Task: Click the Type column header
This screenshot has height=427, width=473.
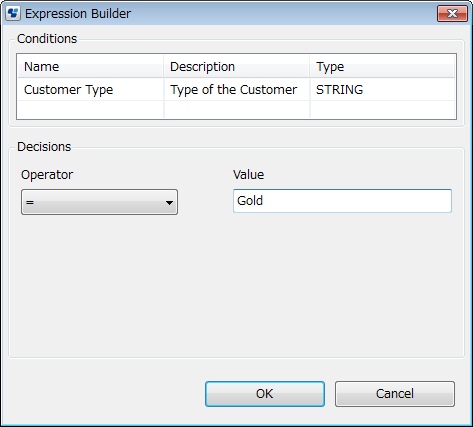Action: 382,66
